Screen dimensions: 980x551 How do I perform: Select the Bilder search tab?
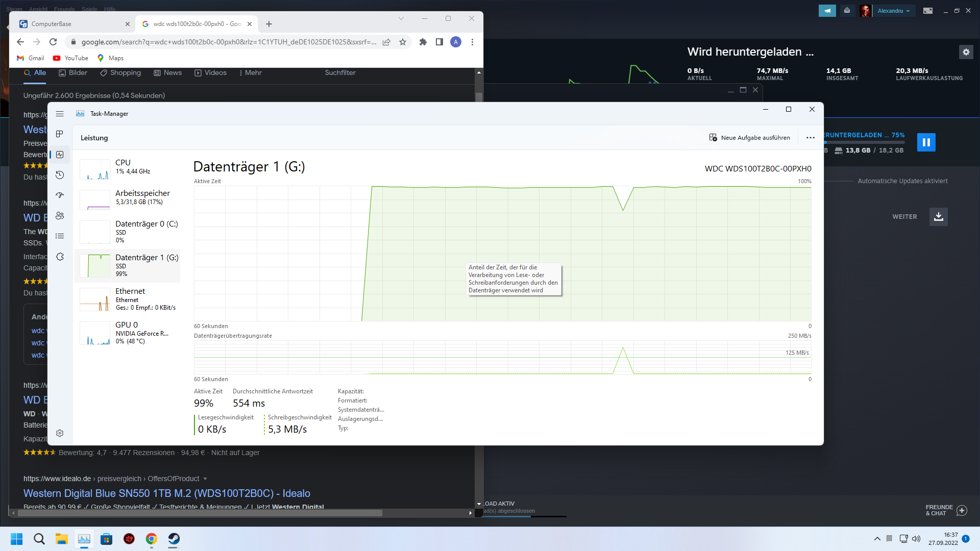pyautogui.click(x=73, y=73)
